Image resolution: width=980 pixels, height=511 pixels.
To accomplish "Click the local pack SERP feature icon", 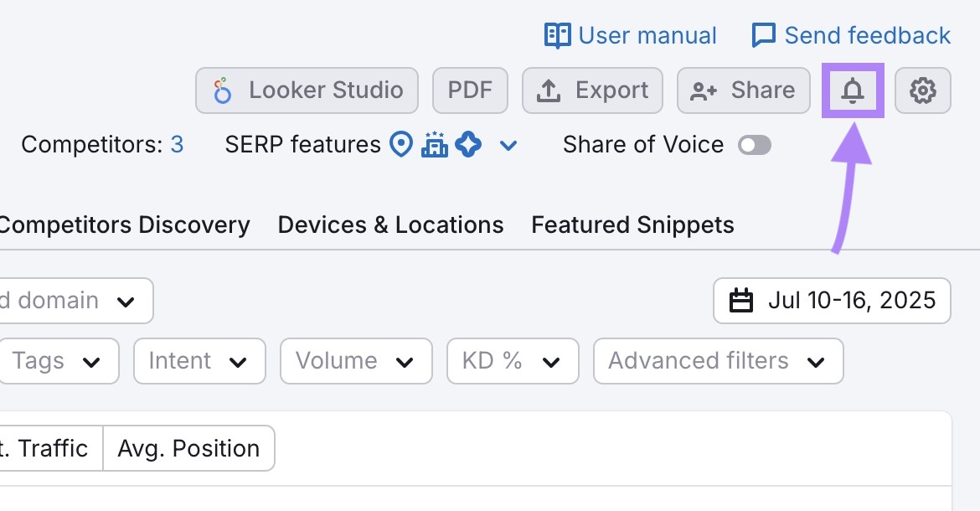I will click(400, 144).
